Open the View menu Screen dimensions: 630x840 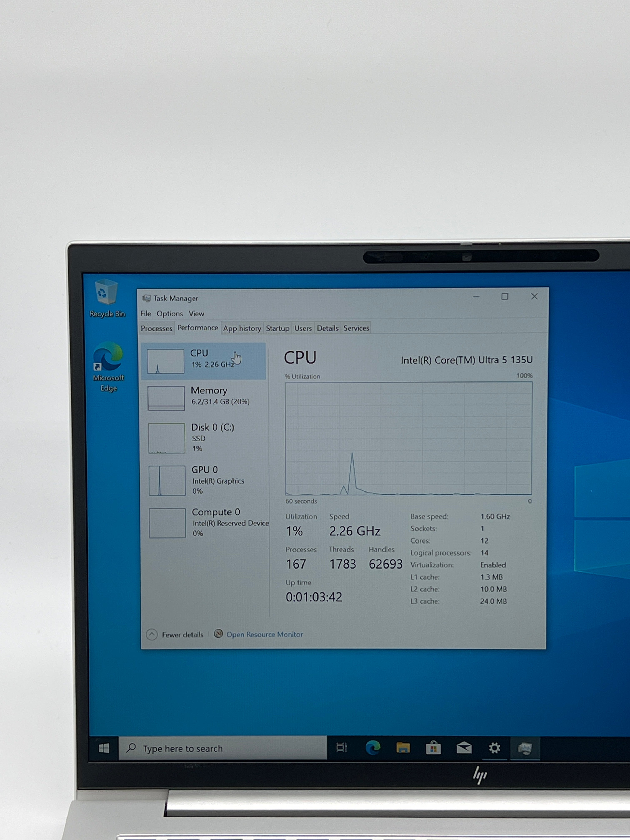click(196, 314)
